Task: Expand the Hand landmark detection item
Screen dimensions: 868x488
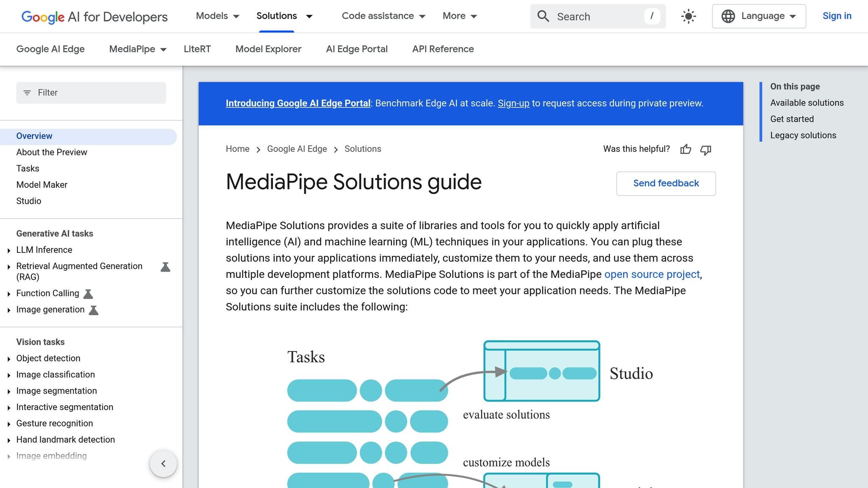Action: (x=9, y=440)
